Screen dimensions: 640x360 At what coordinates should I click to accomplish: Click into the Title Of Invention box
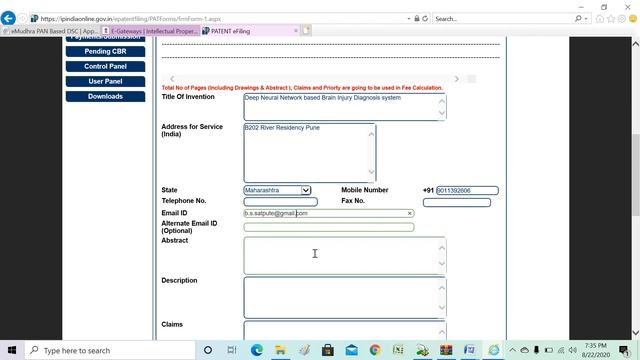pos(344,107)
